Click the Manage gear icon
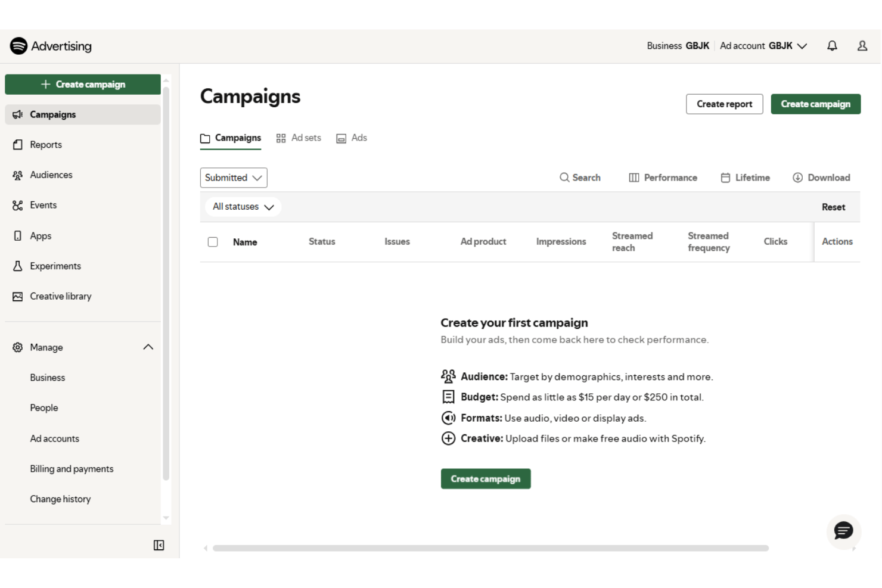Viewport: 882px width, 588px height. (18, 347)
